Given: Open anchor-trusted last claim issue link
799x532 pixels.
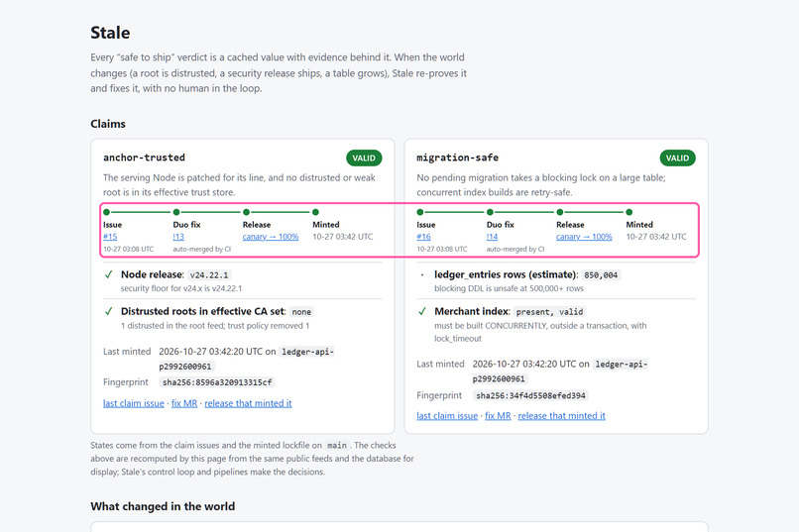Looking at the screenshot, I should (x=134, y=403).
